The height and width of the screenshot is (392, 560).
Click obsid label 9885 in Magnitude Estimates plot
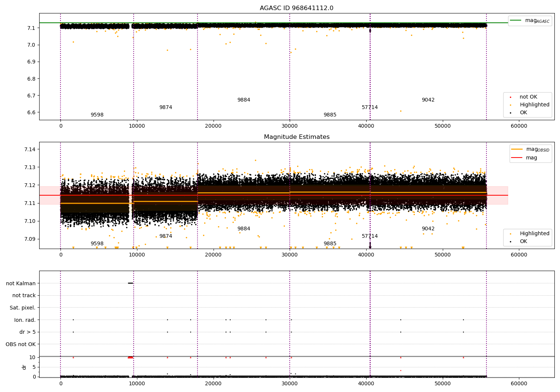pos(330,244)
